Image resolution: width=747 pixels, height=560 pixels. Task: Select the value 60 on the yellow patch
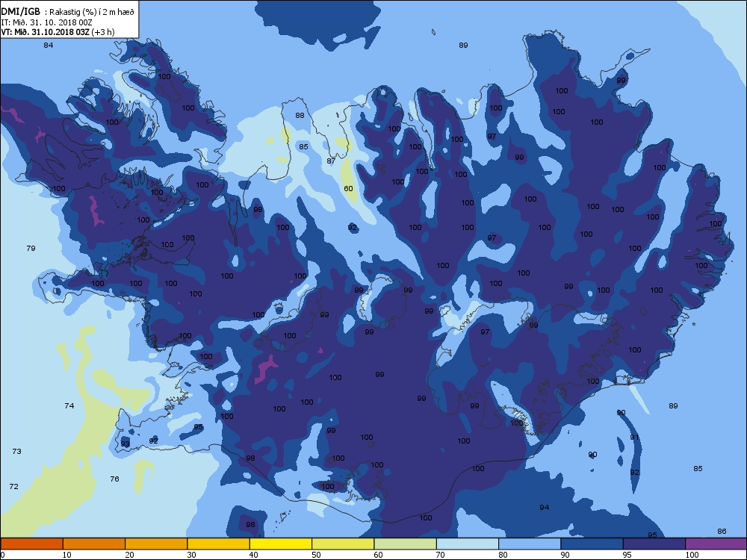click(348, 189)
